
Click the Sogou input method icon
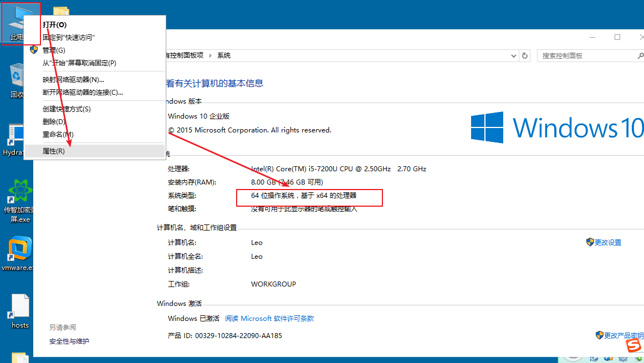click(x=633, y=345)
